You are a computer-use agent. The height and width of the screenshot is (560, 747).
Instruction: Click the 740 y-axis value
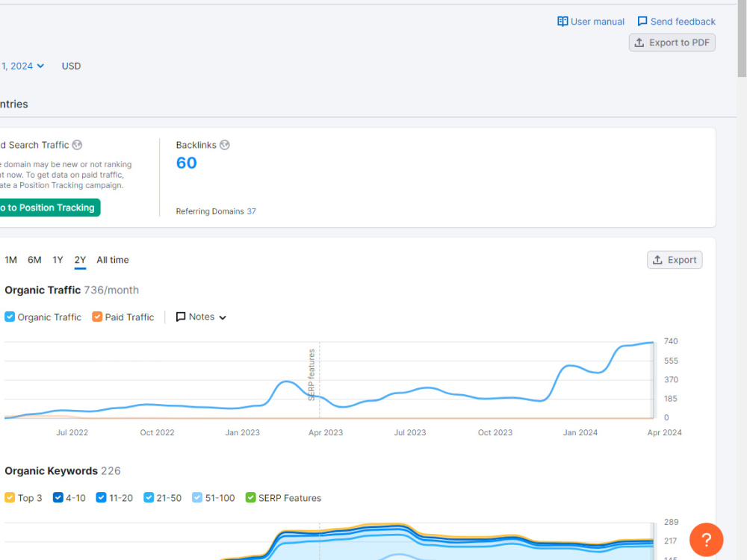[x=671, y=341]
